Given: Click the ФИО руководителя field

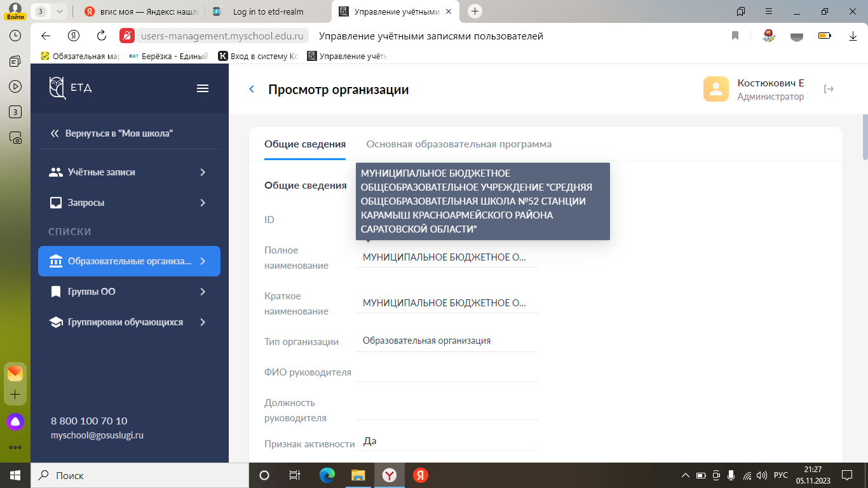Looking at the screenshot, I should tap(447, 372).
